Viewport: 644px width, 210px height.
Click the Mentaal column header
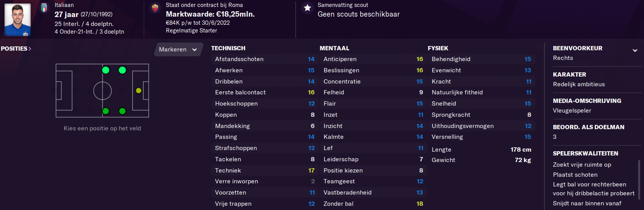tap(334, 48)
